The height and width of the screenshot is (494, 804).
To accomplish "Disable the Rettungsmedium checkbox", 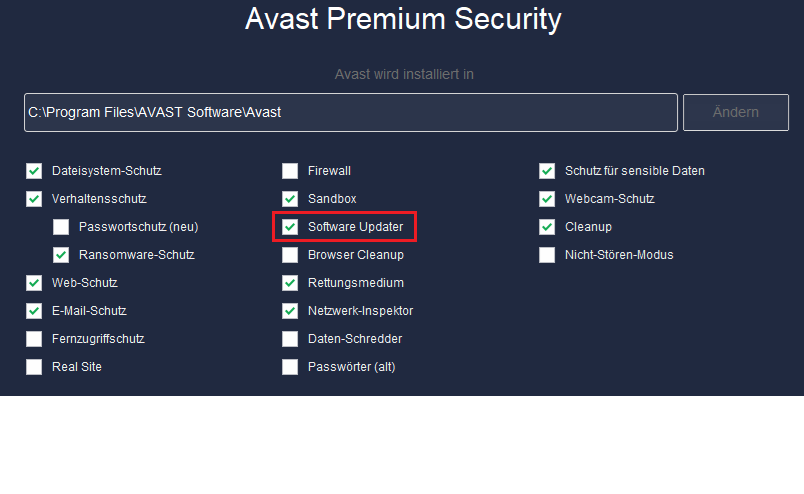I will 290,283.
